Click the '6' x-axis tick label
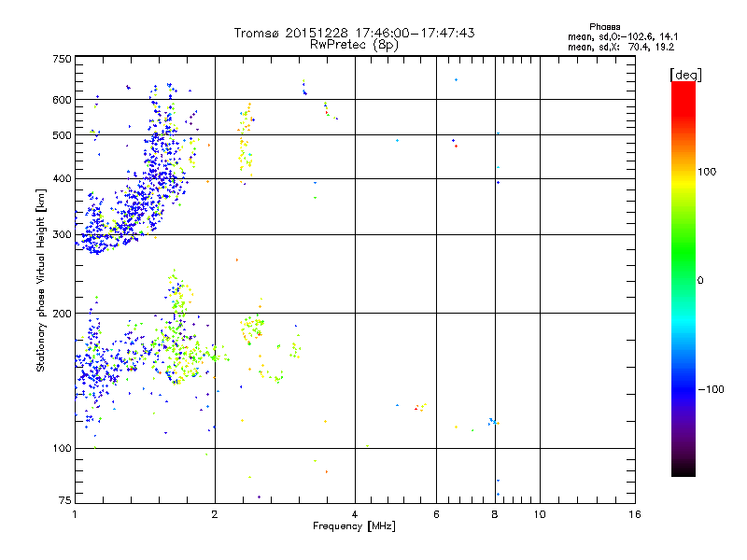This screenshot has height=560, width=747. (436, 514)
